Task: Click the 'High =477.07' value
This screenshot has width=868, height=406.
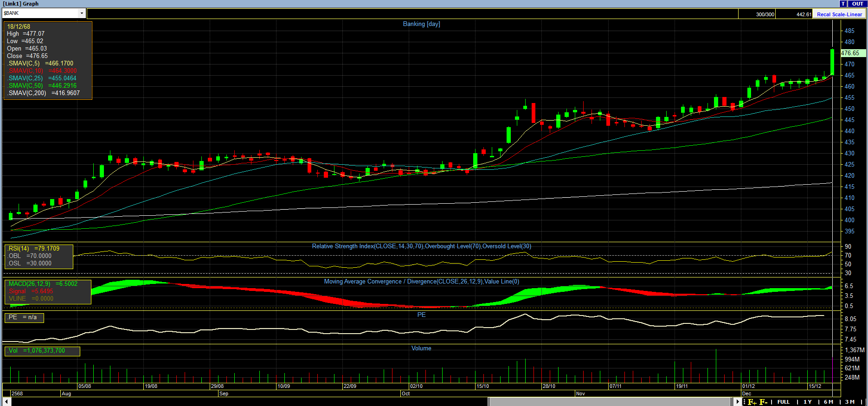Action: tap(26, 33)
